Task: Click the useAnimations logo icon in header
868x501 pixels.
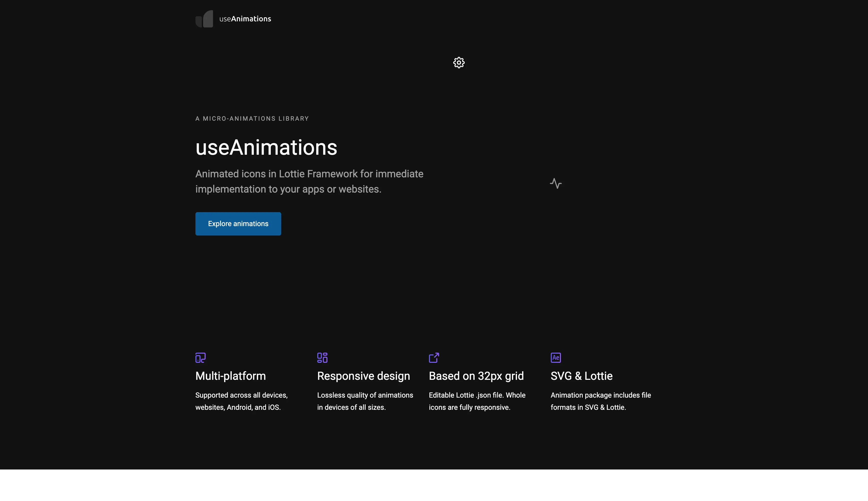Action: 204,19
